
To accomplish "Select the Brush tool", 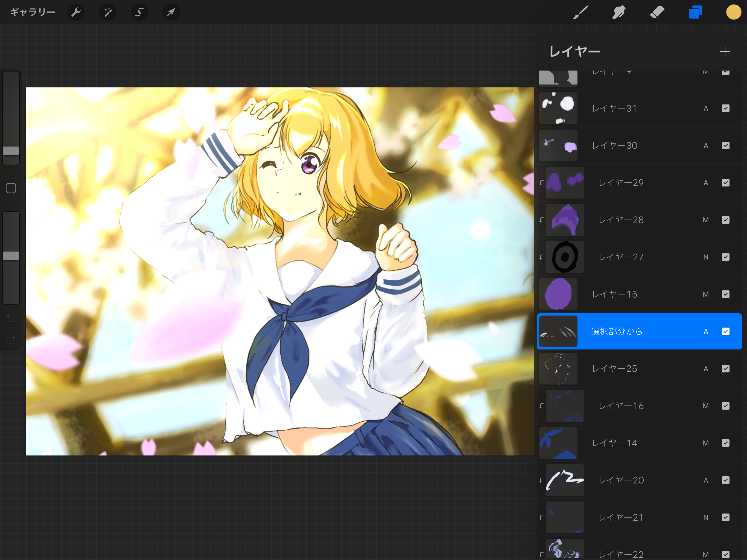I will (x=580, y=13).
